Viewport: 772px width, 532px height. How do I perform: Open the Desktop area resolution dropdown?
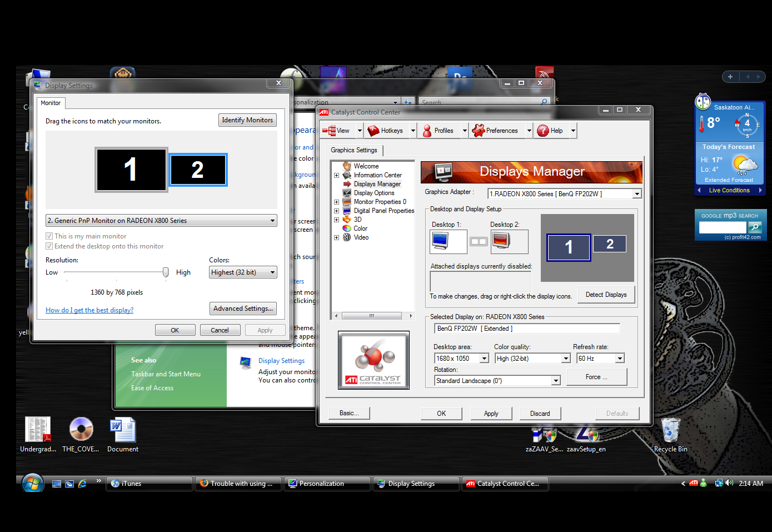coord(484,359)
